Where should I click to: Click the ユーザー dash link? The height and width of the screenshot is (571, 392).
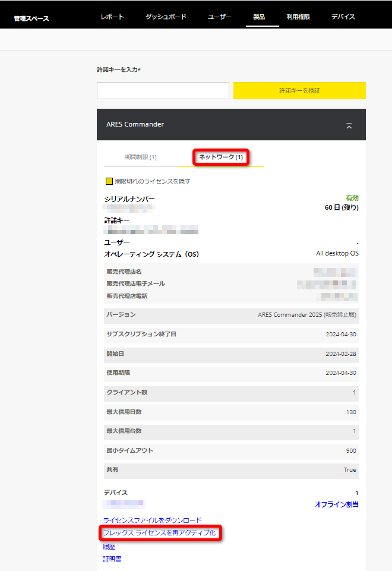point(358,243)
